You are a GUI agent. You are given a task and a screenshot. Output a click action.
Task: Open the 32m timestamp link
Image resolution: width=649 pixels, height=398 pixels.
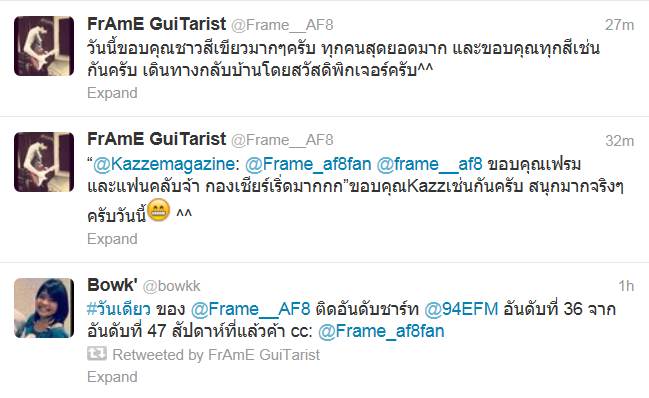pyautogui.click(x=619, y=141)
